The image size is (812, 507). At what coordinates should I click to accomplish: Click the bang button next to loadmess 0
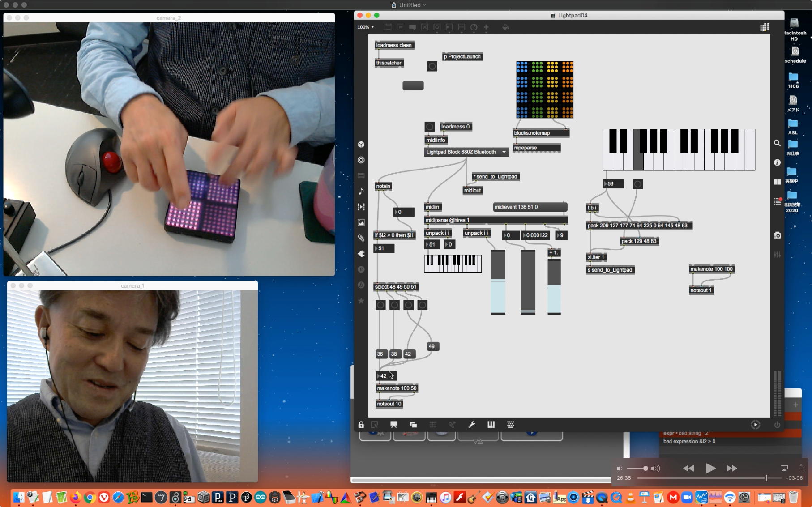click(x=429, y=127)
